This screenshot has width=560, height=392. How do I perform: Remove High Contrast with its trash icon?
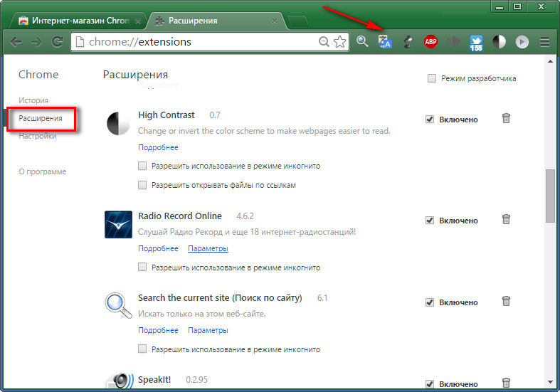[506, 118]
